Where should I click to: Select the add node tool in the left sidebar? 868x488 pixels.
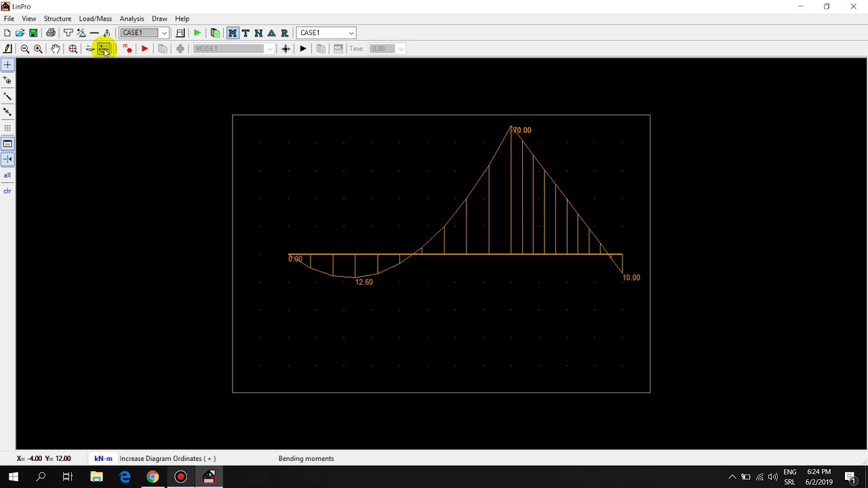[x=7, y=81]
